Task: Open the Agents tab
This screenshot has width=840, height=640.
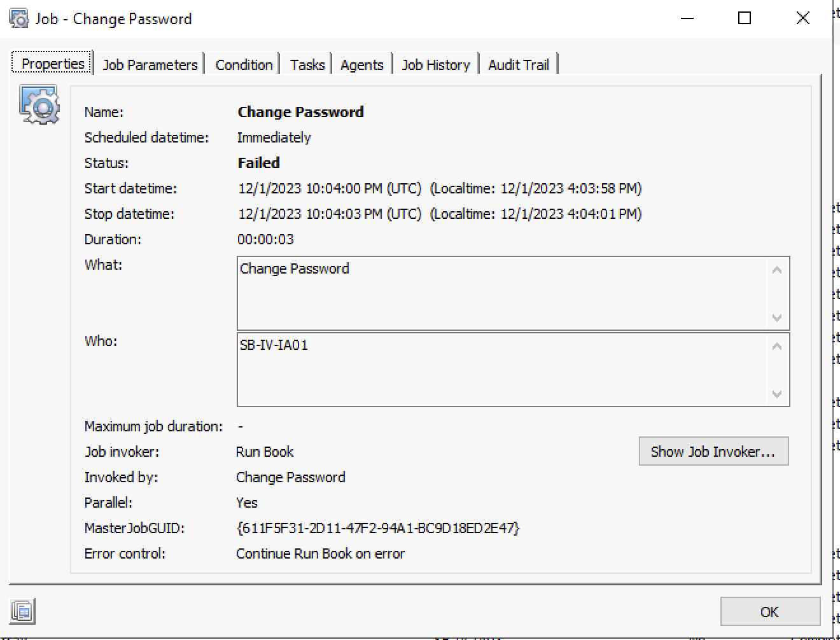Action: tap(362, 65)
